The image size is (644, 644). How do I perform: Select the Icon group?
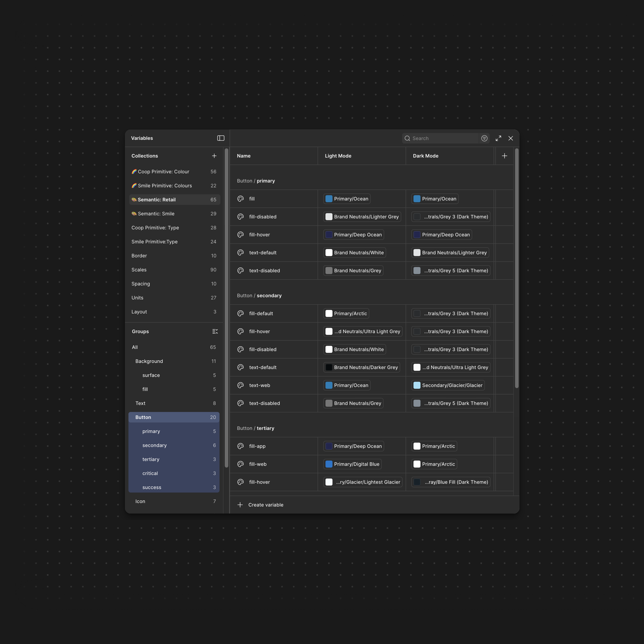140,501
